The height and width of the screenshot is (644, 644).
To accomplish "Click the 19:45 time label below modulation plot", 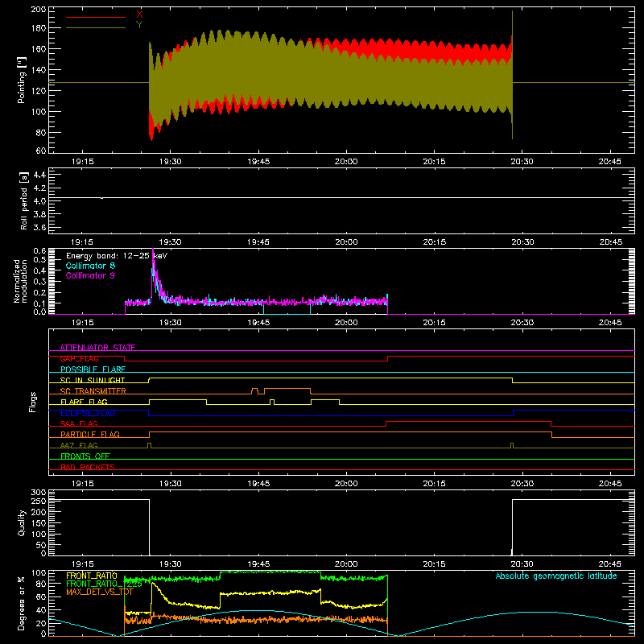I will click(x=258, y=323).
